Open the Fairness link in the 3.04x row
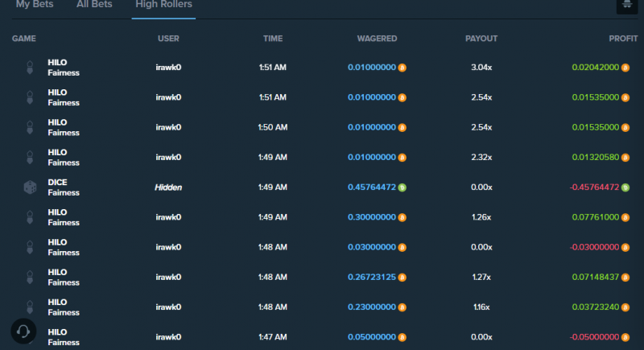Screen dimensions: 644x350 pyautogui.click(x=64, y=73)
